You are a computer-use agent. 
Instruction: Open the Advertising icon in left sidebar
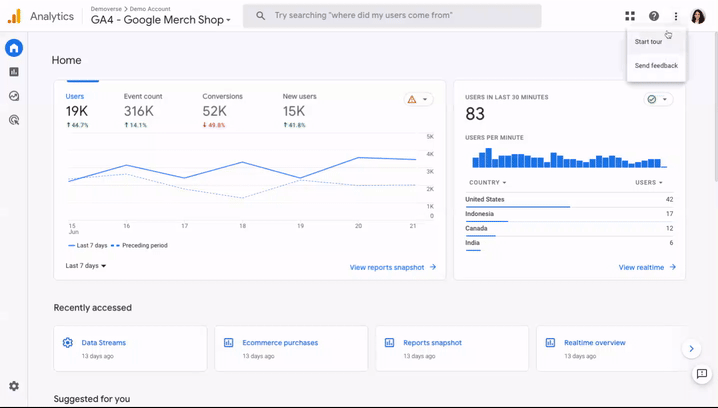(14, 120)
